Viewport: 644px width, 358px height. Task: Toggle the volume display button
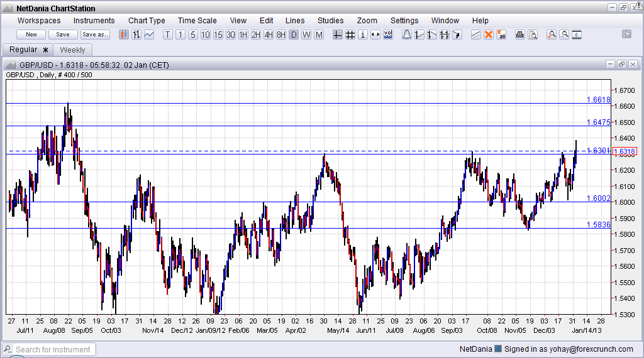pyautogui.click(x=388, y=35)
